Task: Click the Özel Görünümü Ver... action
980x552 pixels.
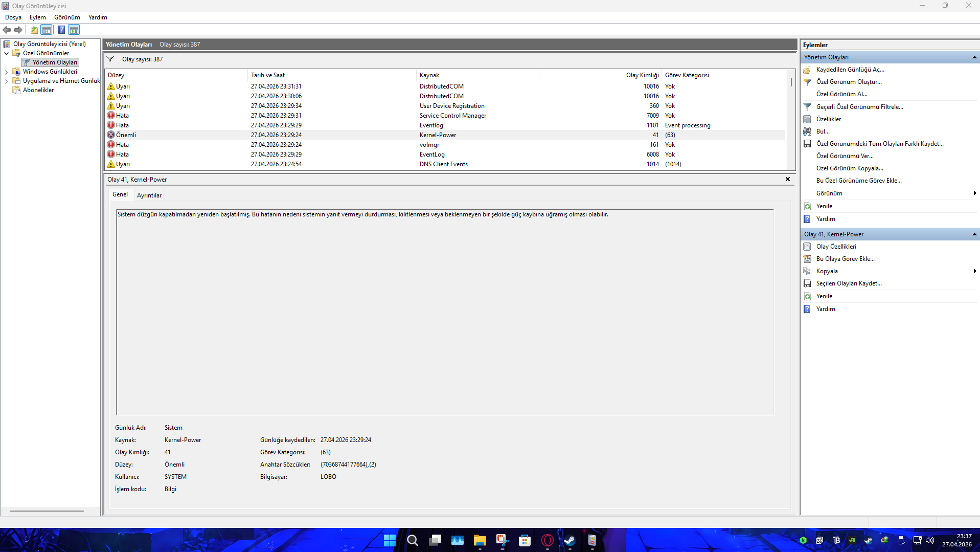Action: point(845,156)
